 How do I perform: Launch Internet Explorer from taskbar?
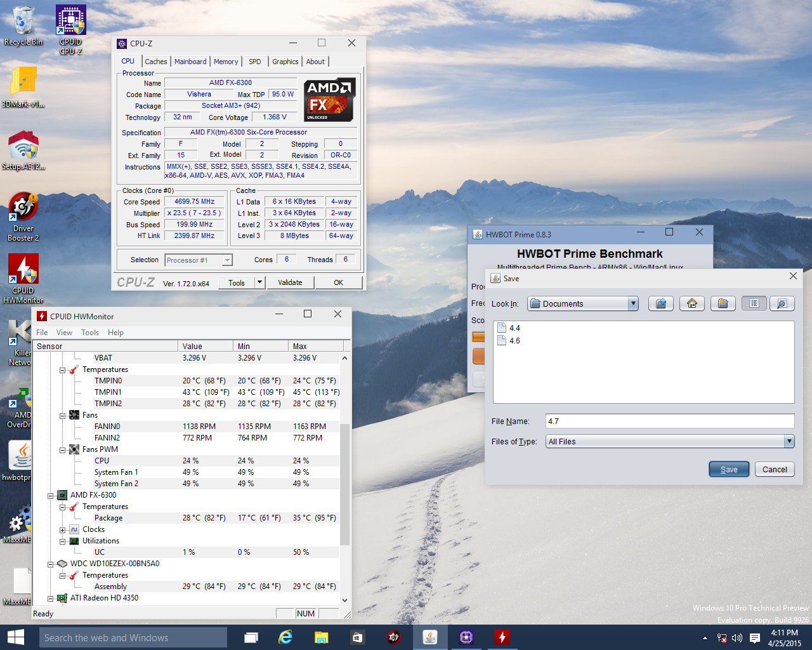pyautogui.click(x=286, y=637)
